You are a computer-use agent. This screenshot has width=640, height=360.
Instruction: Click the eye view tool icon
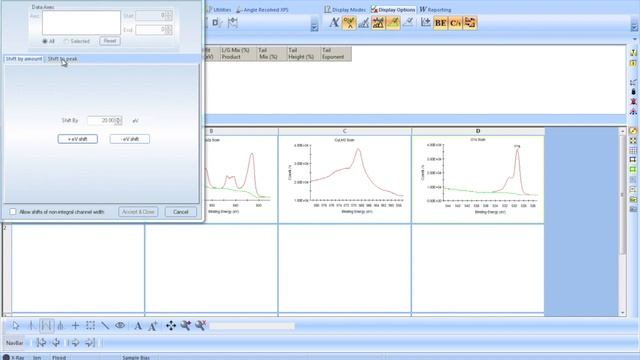tap(120, 326)
